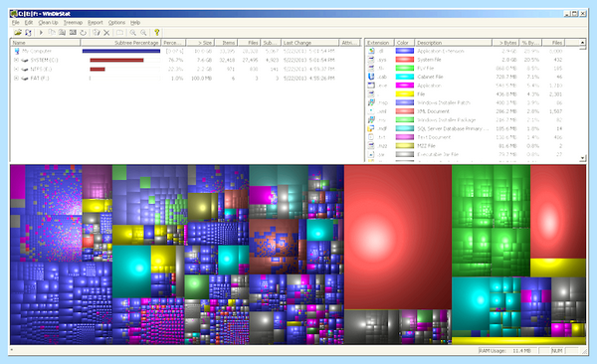Open the Report menu
Image resolution: width=597 pixels, height=364 pixels.
click(96, 23)
